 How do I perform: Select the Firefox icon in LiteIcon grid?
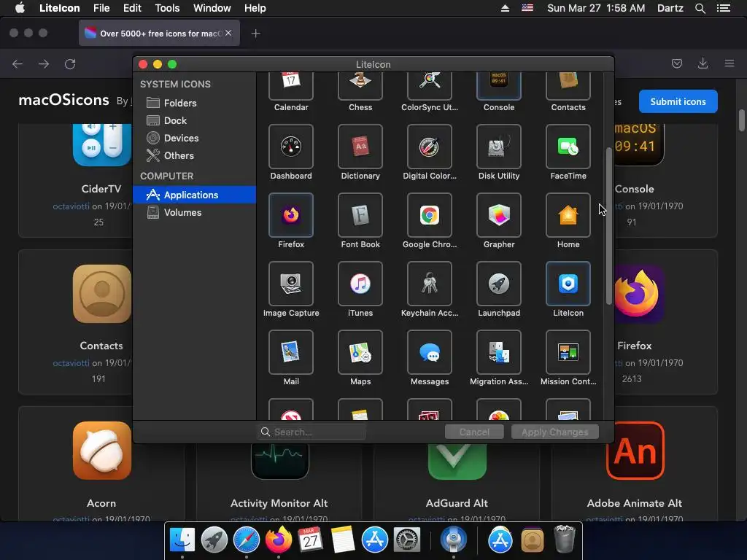290,215
